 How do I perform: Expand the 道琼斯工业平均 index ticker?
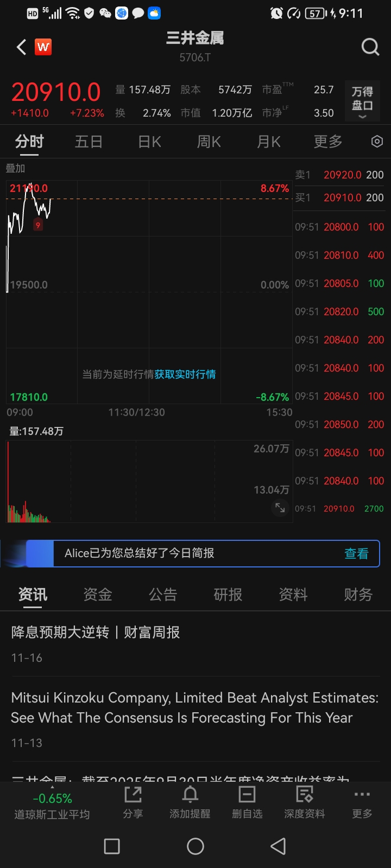[x=52, y=806]
